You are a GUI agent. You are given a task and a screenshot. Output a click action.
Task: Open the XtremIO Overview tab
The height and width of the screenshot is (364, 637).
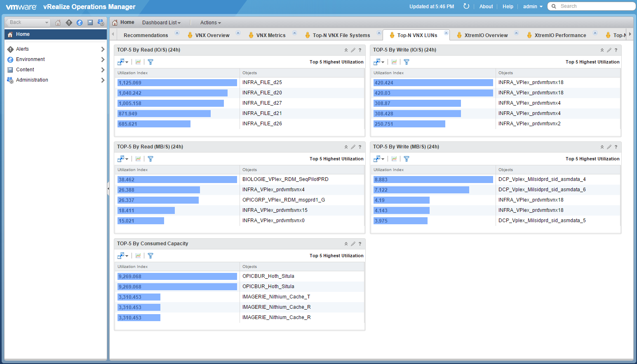486,35
